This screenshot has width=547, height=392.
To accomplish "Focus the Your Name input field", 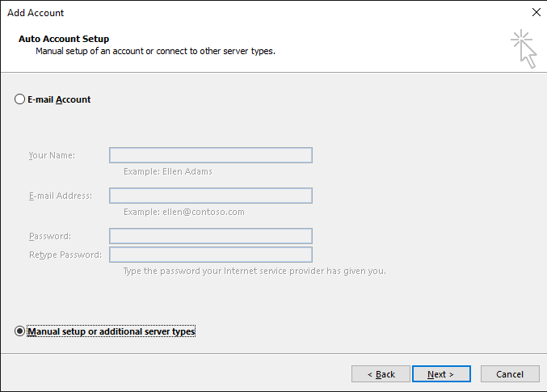I will point(211,155).
